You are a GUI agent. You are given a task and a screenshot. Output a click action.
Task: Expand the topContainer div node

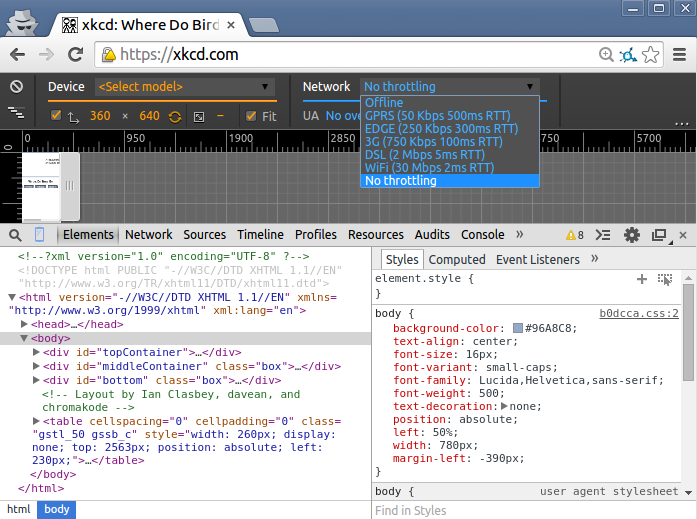point(37,352)
